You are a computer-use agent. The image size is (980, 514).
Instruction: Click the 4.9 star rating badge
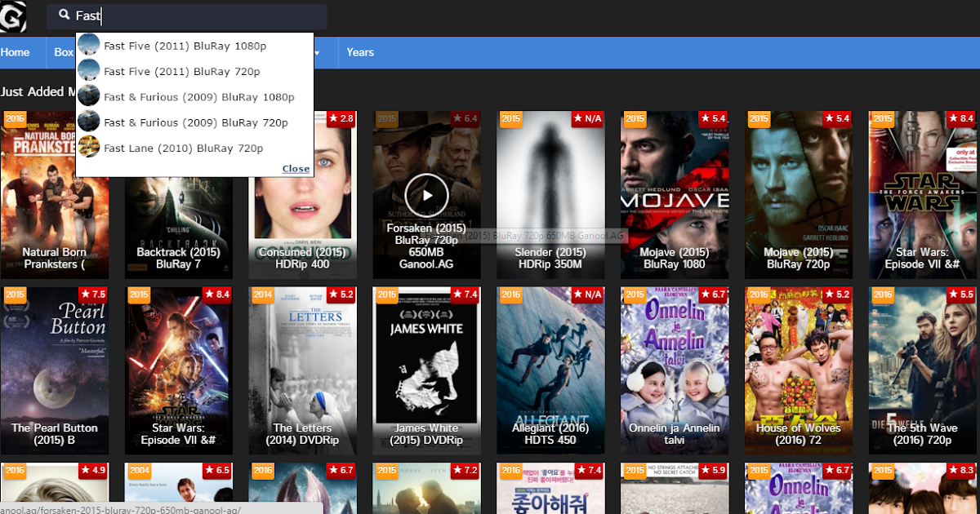[x=93, y=471]
